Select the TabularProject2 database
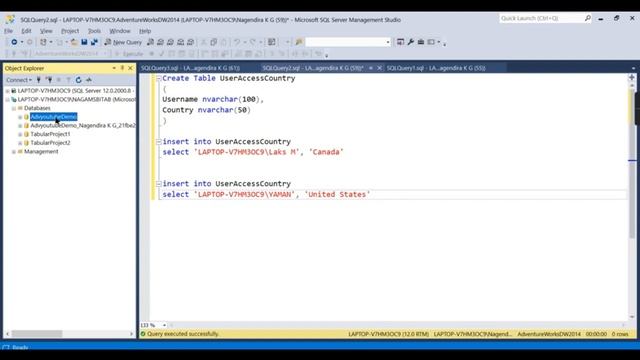The width and height of the screenshot is (640, 360). coord(50,143)
